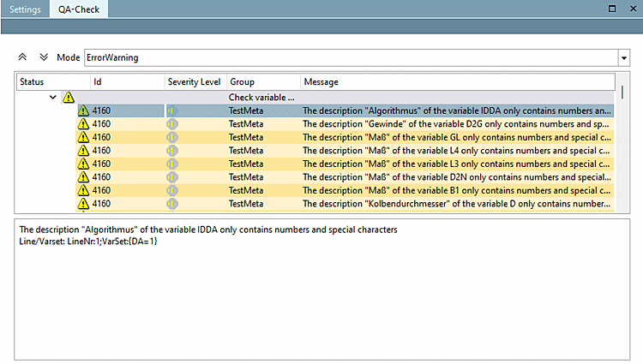Expand all results with the double down arrow
This screenshot has height=364, width=643.
click(x=44, y=57)
